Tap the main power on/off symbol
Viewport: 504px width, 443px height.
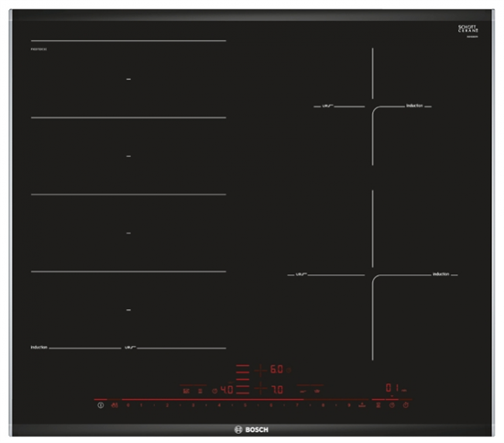(101, 405)
